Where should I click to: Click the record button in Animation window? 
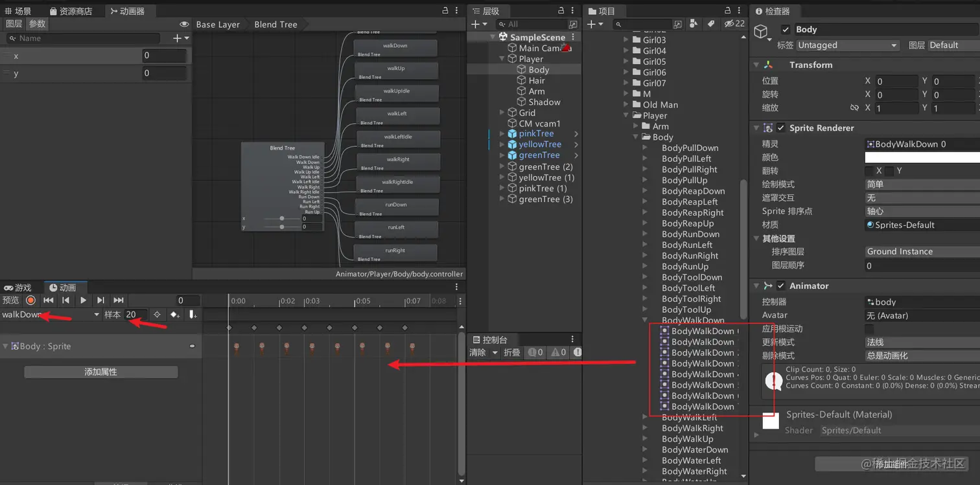tap(30, 300)
